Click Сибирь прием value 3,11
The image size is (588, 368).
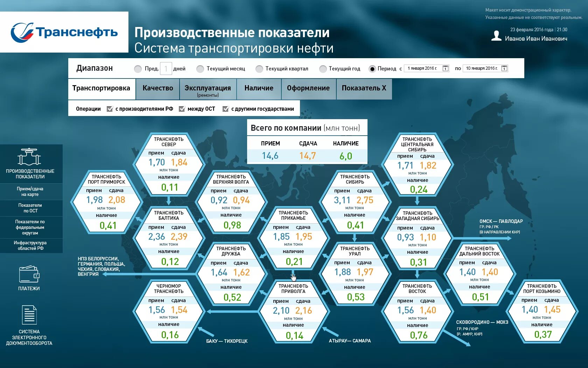click(342, 200)
